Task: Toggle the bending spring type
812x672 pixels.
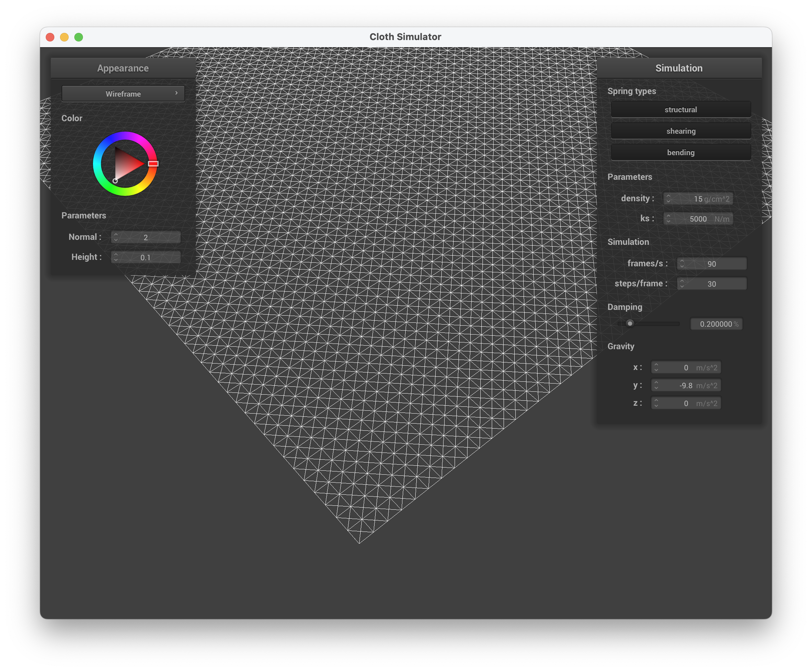Action: coord(680,152)
